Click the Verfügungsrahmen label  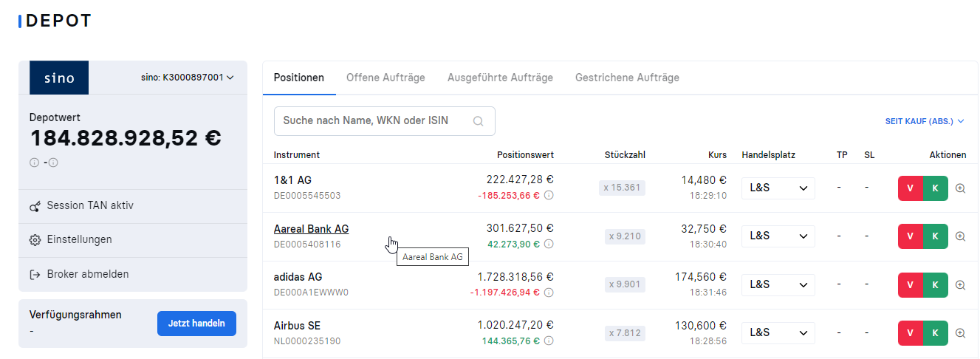pyautogui.click(x=75, y=315)
